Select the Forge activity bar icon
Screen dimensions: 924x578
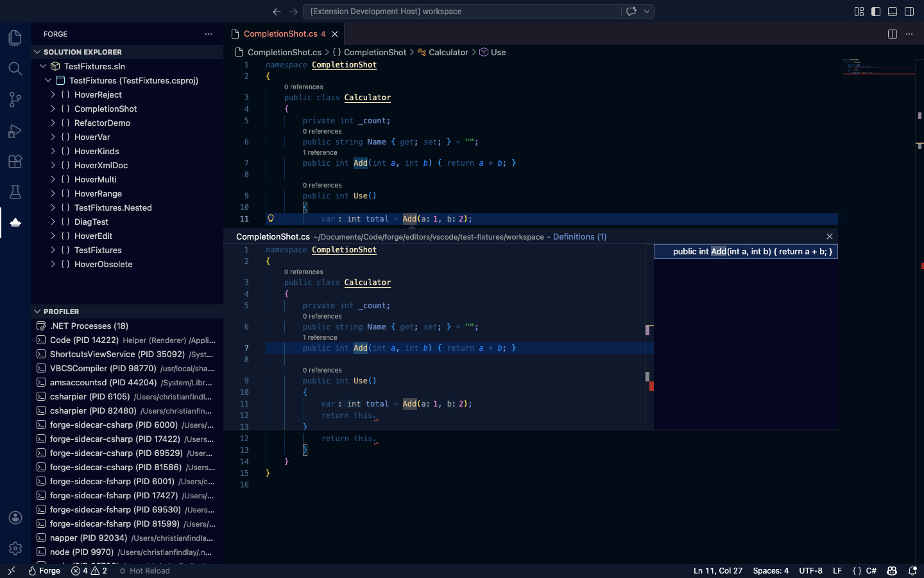[x=15, y=223]
